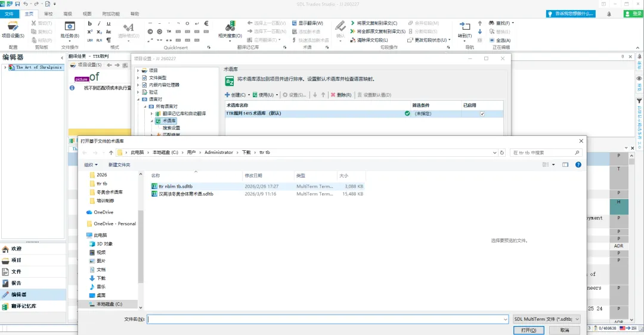Image resolution: width=644 pixels, height=335 pixels.
Task: Click the 'Tell me what you want' search box
Action: (571, 14)
